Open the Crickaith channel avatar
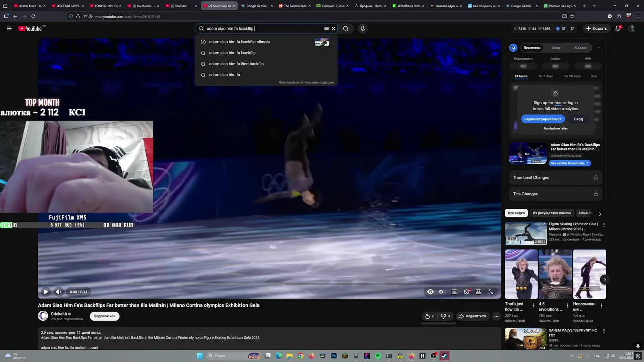The image size is (644, 362). (x=43, y=316)
